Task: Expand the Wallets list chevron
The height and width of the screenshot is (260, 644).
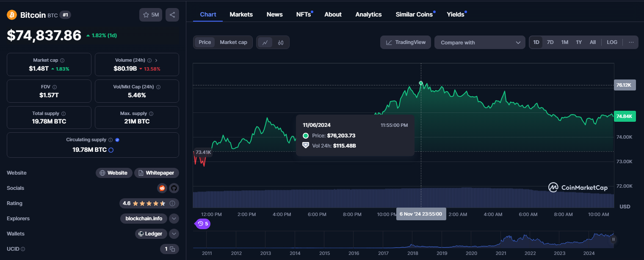Action: click(174, 234)
